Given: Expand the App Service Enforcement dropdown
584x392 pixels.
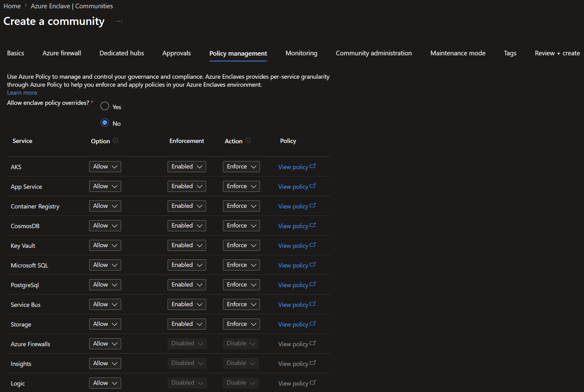Looking at the screenshot, I should pos(187,186).
